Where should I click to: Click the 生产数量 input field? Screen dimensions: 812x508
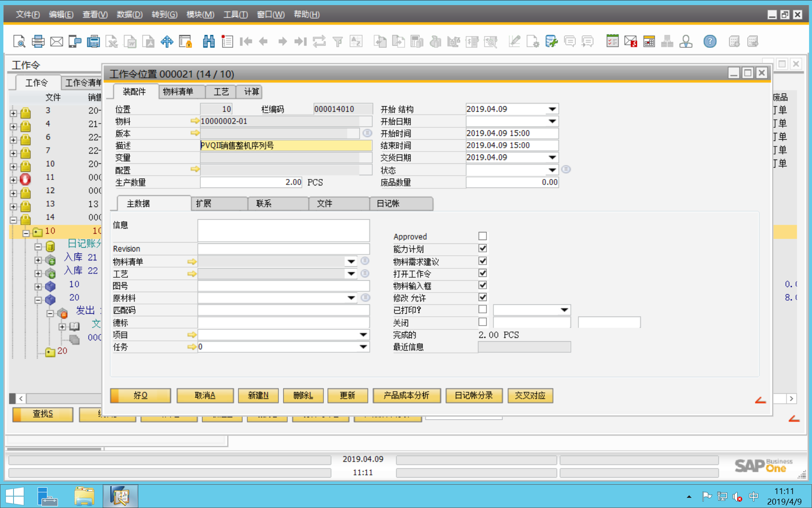tap(251, 182)
